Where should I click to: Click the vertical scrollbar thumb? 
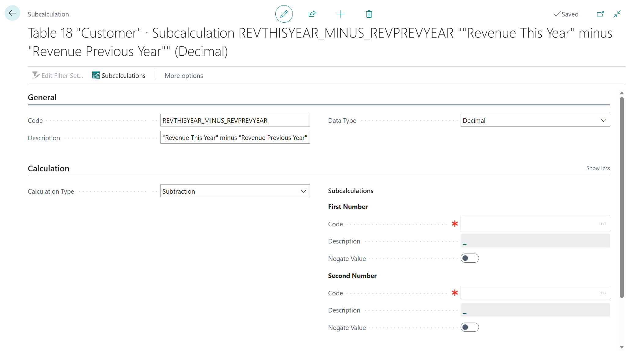click(x=621, y=197)
